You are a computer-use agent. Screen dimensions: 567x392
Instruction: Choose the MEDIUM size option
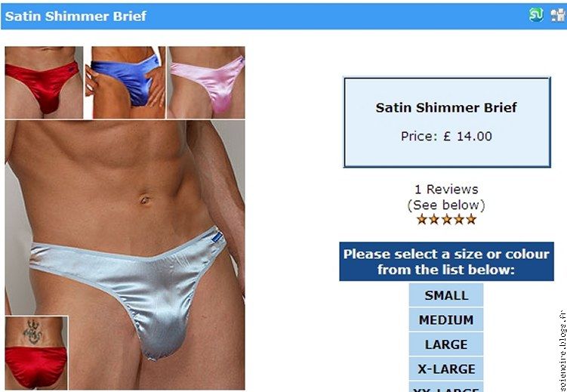pyautogui.click(x=446, y=319)
